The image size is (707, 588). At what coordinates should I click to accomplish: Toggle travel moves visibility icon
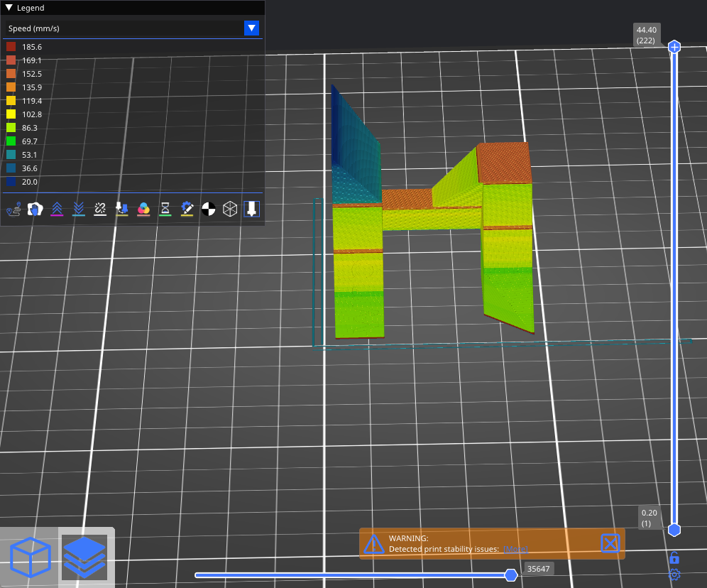pos(13,209)
